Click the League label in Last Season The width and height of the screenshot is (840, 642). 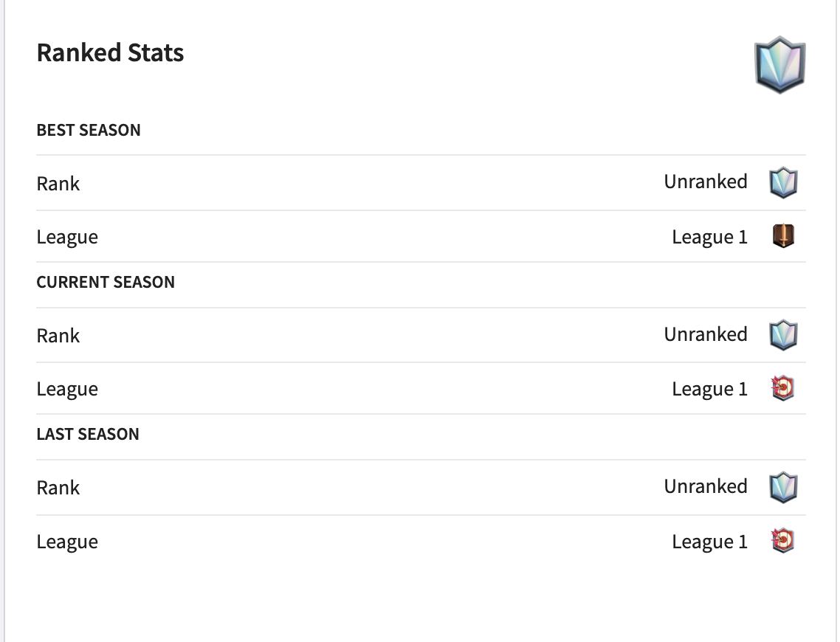[x=67, y=542]
